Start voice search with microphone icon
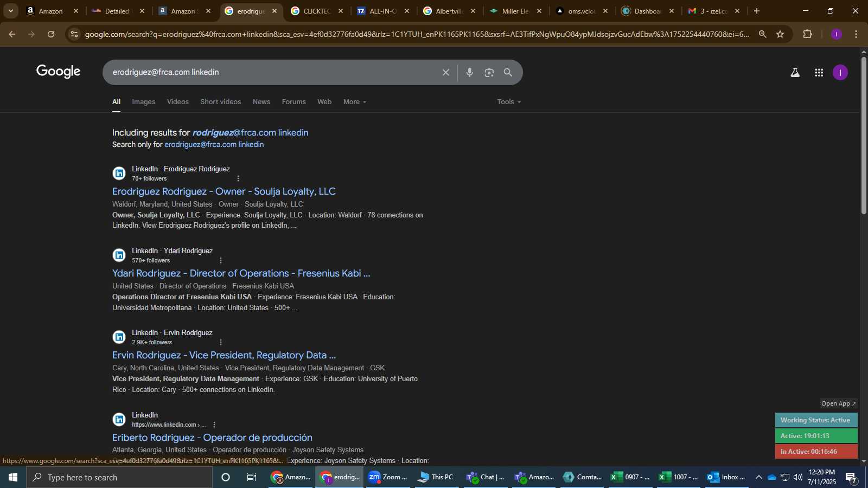The image size is (868, 488). click(469, 72)
